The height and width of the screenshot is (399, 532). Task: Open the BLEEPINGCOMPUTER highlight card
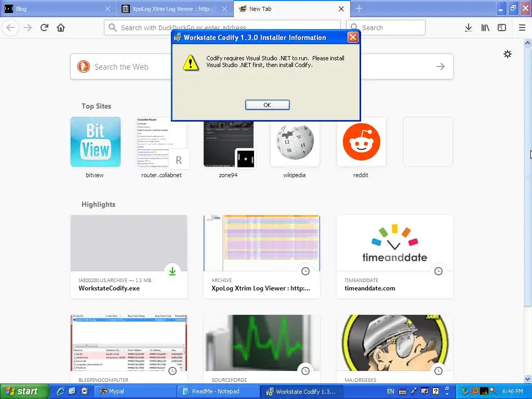(x=129, y=349)
